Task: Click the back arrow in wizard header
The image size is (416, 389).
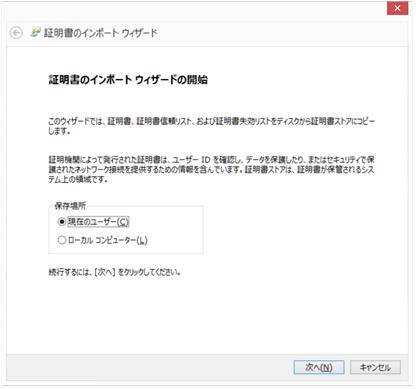Action: (16, 33)
